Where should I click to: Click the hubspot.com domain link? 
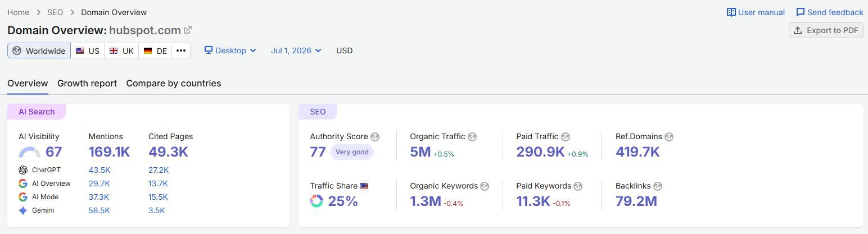145,30
